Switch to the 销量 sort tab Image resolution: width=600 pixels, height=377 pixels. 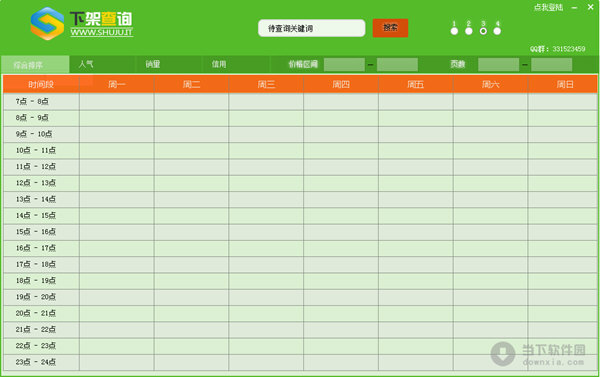click(168, 64)
